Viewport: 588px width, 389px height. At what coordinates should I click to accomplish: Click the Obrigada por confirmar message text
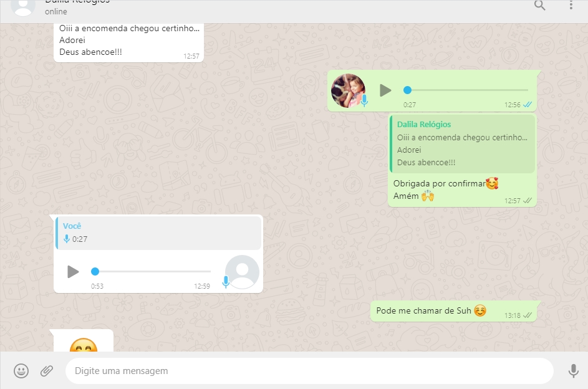[x=440, y=184]
